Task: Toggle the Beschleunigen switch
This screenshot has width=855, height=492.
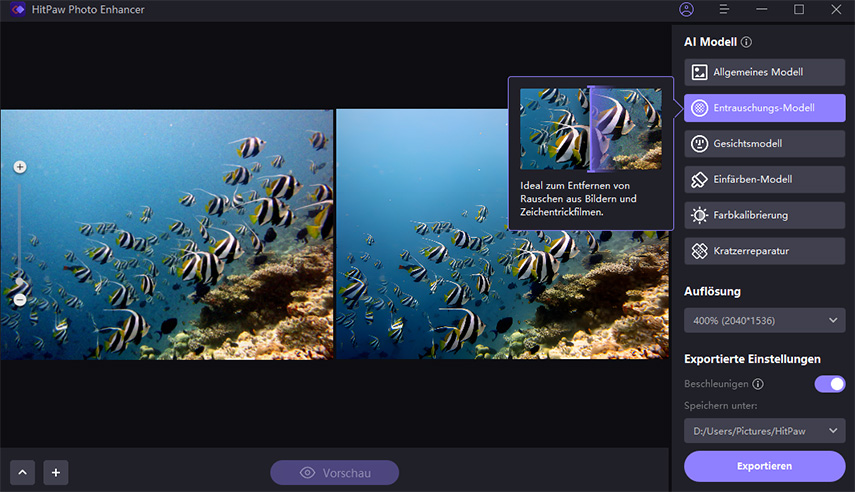Action: [x=829, y=384]
